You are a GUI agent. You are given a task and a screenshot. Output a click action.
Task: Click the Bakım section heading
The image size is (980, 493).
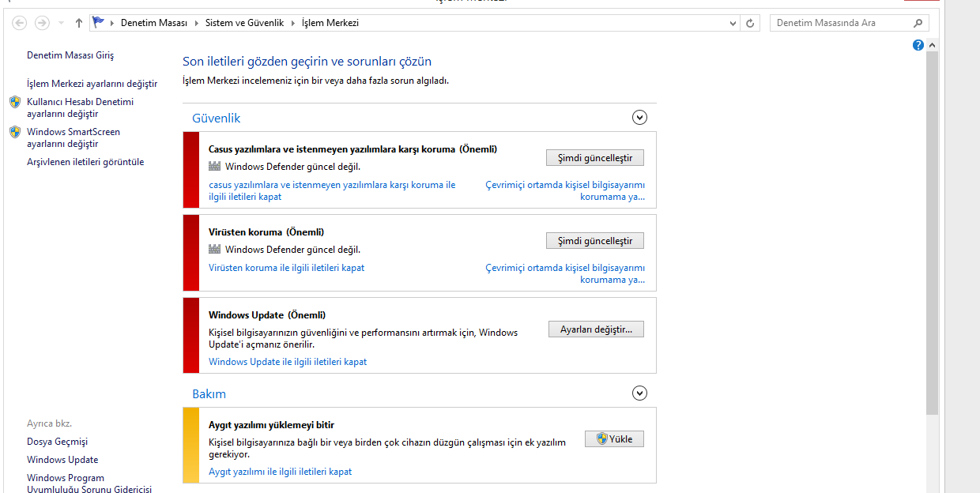[x=209, y=394]
